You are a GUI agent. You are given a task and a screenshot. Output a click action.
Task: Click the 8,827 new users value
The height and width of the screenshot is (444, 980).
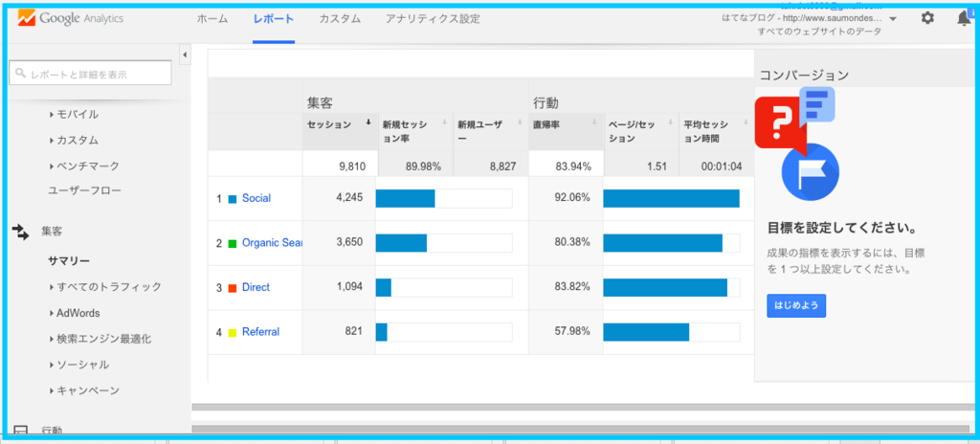[x=504, y=166]
